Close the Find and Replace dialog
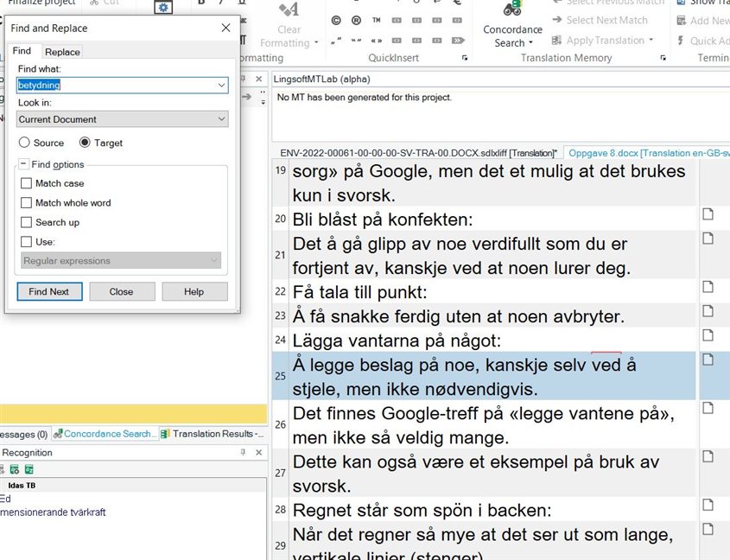The image size is (730, 560). click(225, 28)
